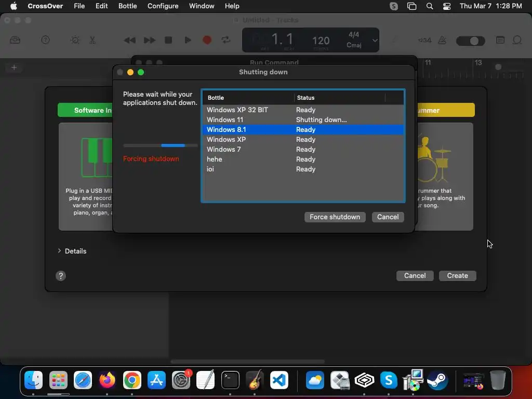Select the hehe bottle row
The image size is (532, 399).
tap(303, 159)
